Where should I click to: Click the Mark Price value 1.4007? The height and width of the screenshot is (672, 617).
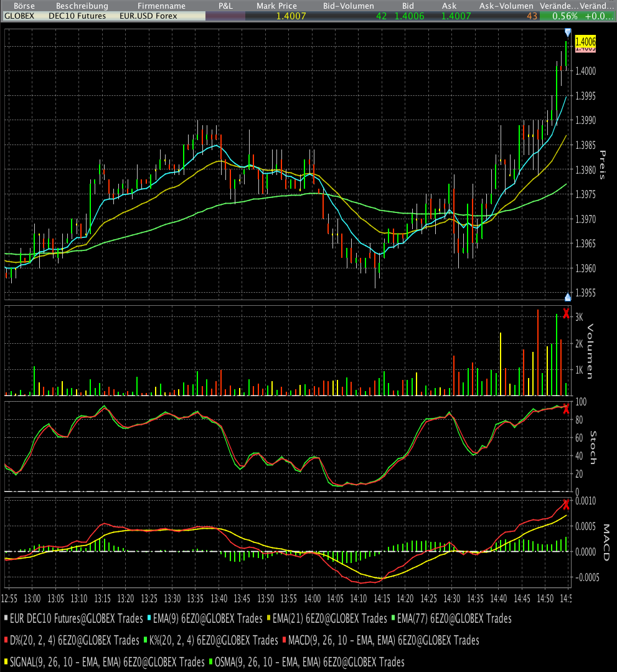point(291,16)
